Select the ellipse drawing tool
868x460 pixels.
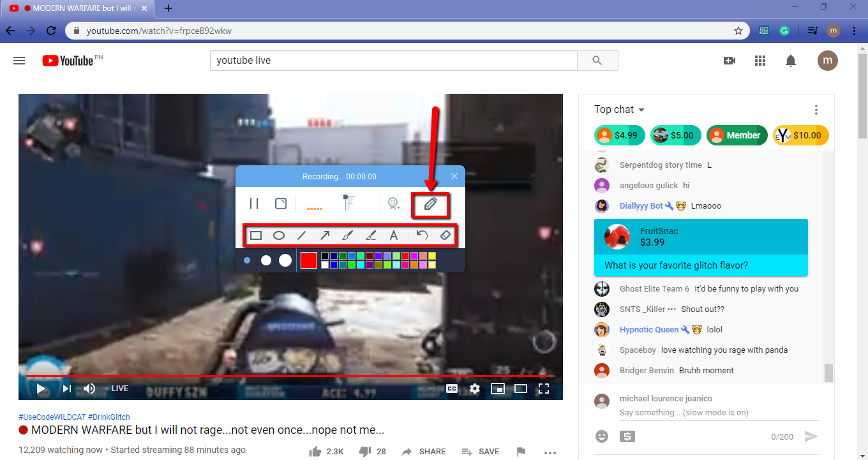[279, 235]
